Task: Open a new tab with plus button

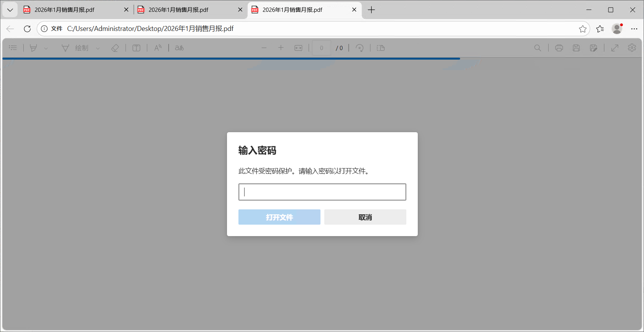Action: (x=371, y=10)
